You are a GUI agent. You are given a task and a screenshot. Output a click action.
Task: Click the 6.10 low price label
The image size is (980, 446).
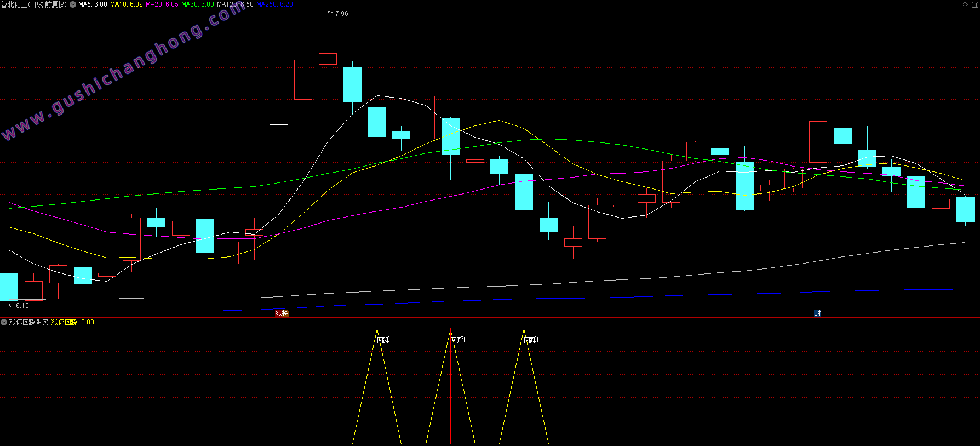click(22, 306)
